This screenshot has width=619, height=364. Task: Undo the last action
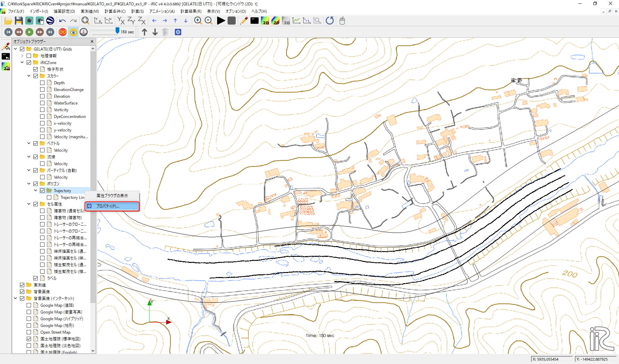pyautogui.click(x=62, y=21)
